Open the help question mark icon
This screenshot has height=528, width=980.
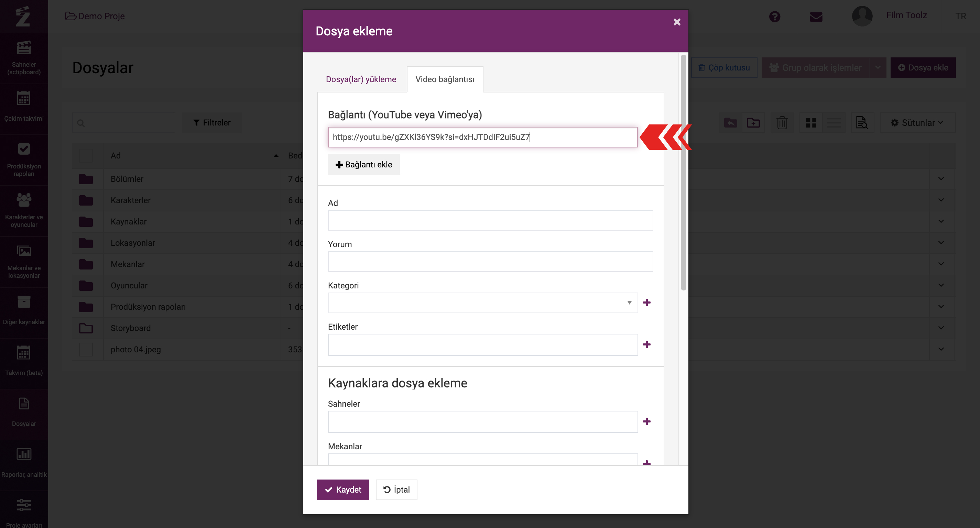[x=775, y=17]
